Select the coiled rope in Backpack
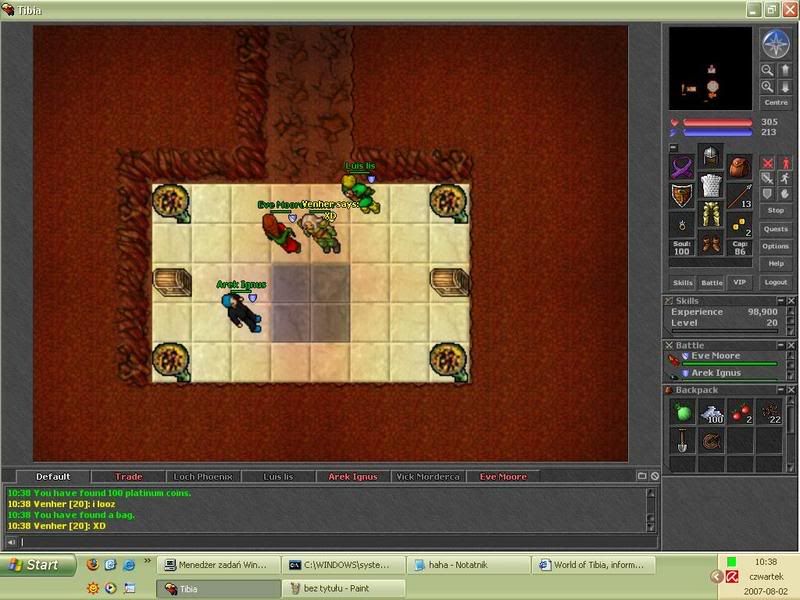This screenshot has height=600, width=800. click(x=711, y=441)
